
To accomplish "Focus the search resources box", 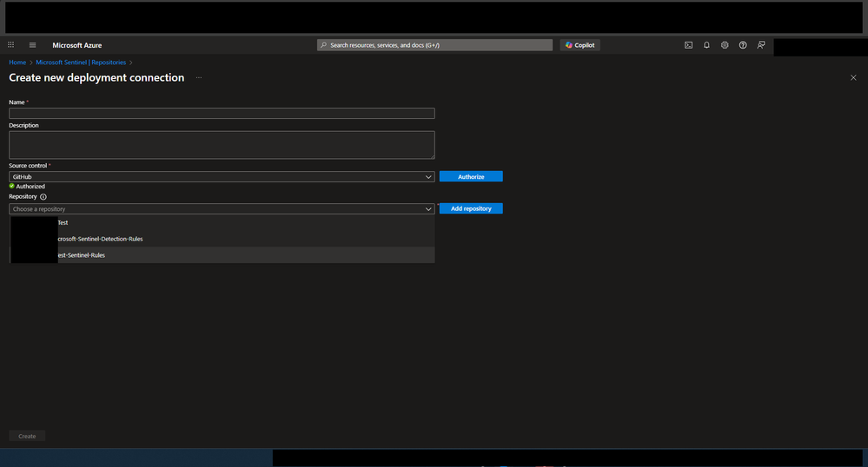I will tap(434, 45).
